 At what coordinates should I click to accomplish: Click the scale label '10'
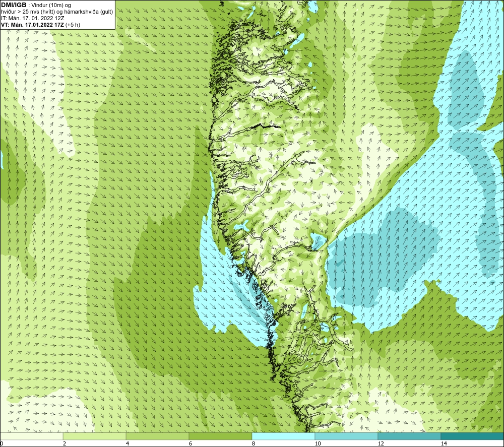click(x=318, y=444)
